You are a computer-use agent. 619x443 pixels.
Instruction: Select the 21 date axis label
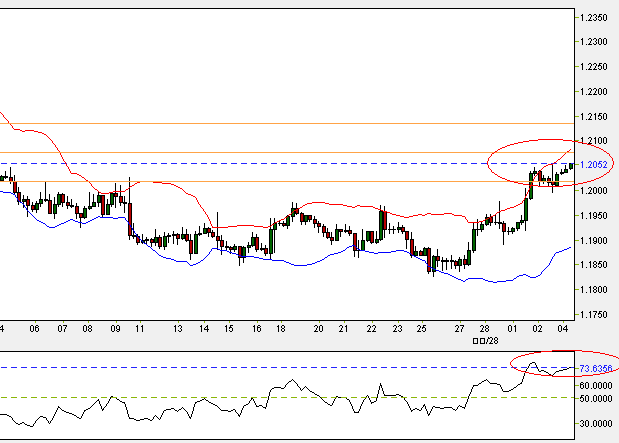coord(343,328)
